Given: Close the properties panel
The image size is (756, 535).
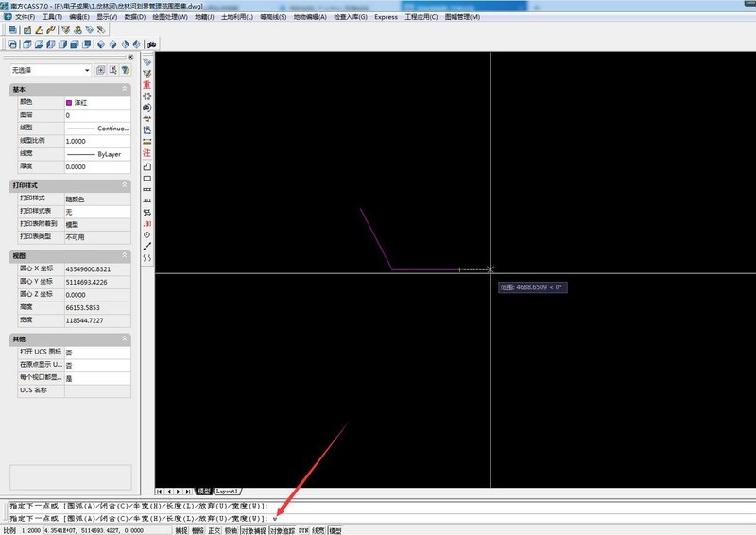Looking at the screenshot, I should [130, 57].
